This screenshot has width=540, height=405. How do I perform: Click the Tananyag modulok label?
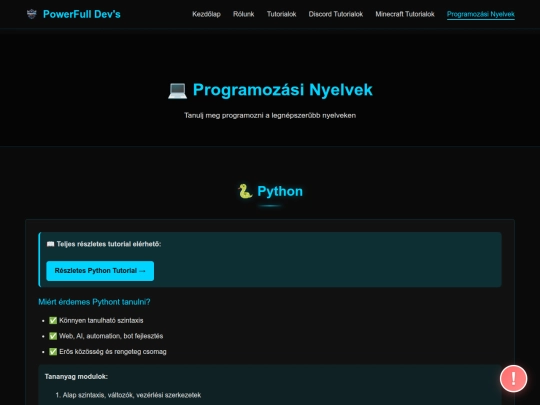[x=76, y=377]
